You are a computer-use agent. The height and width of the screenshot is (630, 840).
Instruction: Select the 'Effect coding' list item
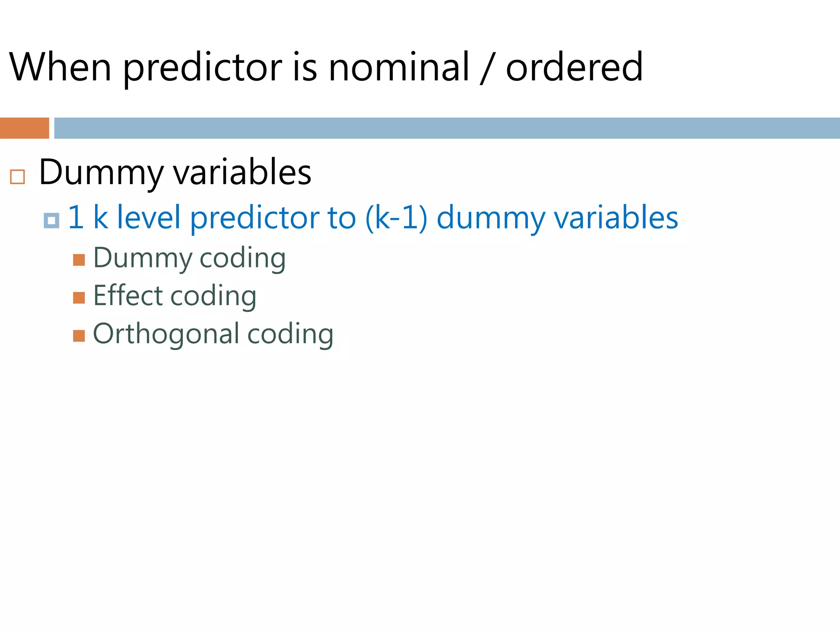(175, 296)
